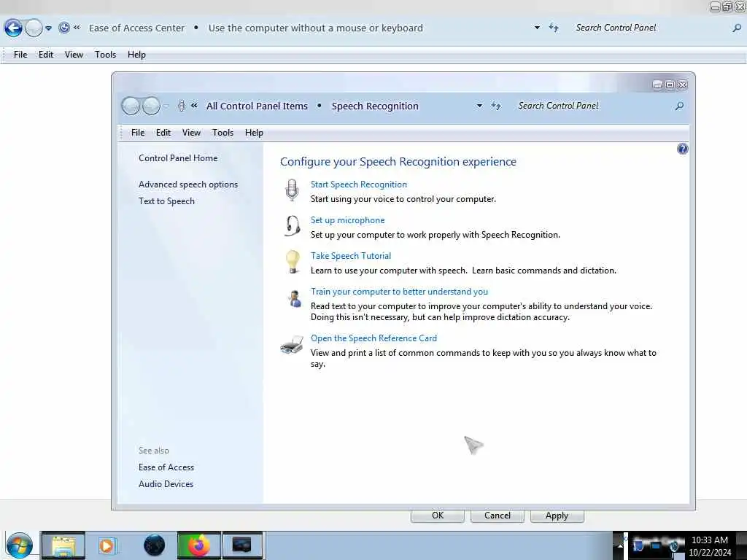Screen dimensions: 747x560
Task: Click the Cancel button
Action: pos(498,516)
